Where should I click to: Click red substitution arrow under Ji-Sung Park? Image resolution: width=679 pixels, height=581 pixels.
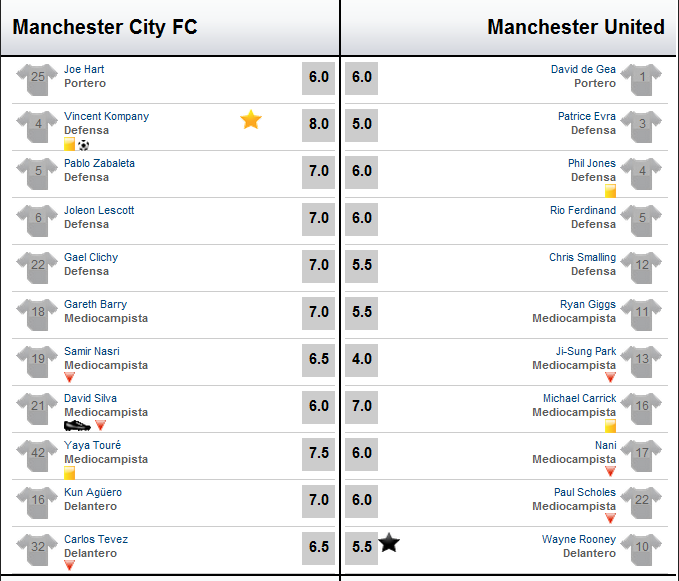click(610, 378)
